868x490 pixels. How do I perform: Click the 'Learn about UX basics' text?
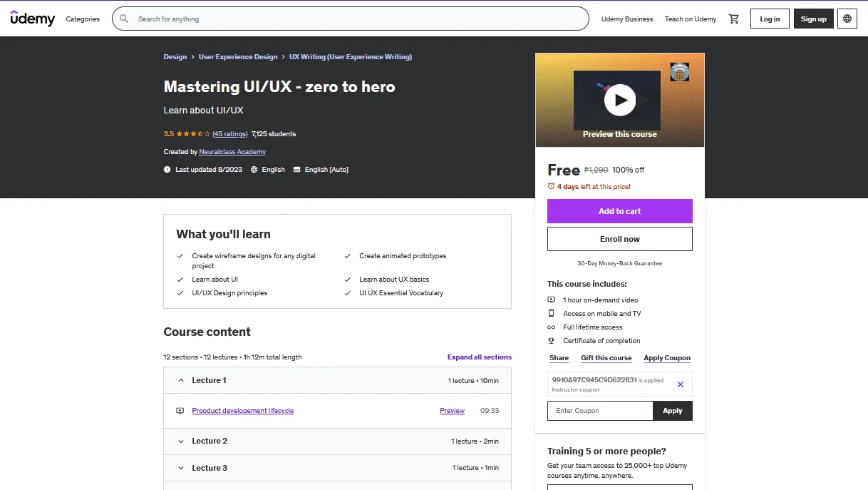coord(394,280)
